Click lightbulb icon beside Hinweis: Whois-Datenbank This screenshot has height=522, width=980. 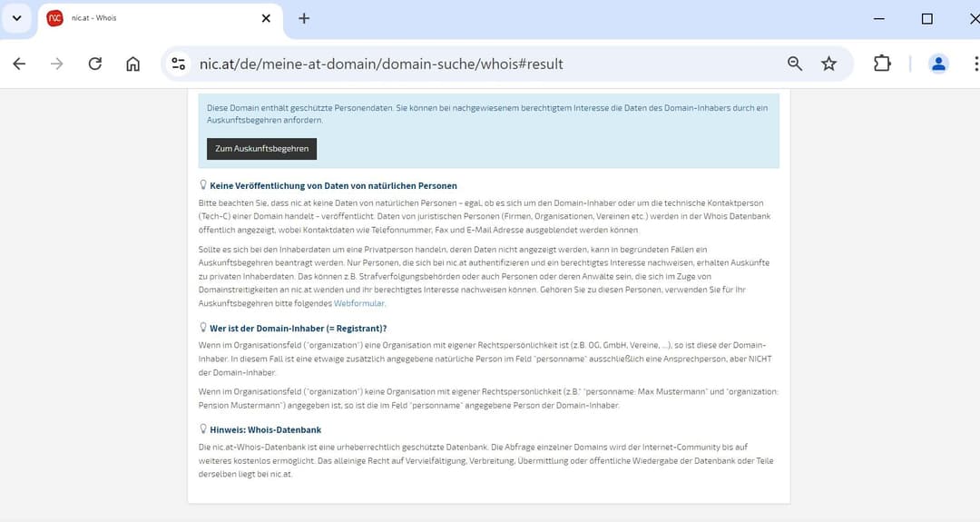coord(203,429)
